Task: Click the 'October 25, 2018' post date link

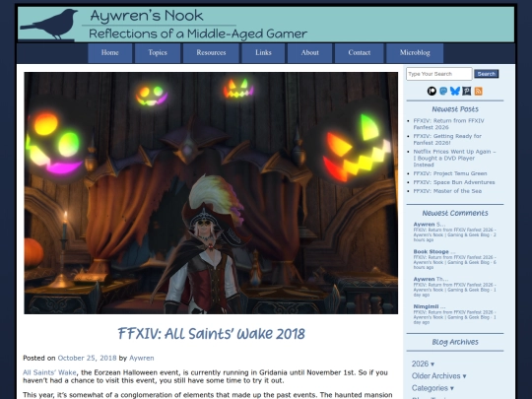Action: point(88,358)
